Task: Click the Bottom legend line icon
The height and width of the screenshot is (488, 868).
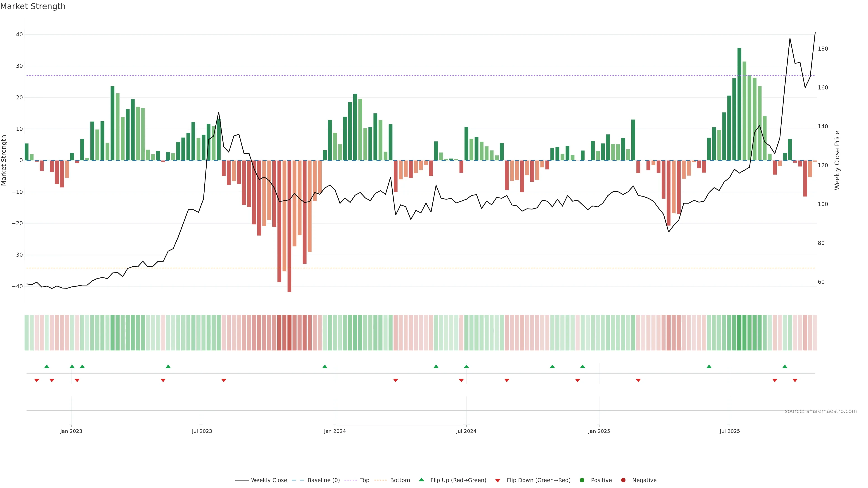Action: coord(380,480)
